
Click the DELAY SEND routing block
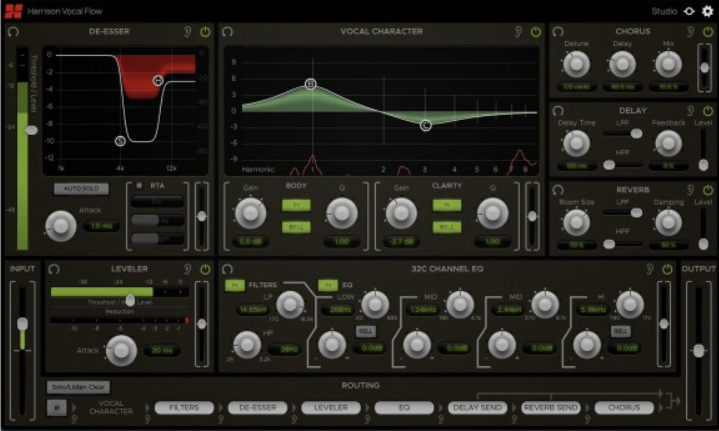[477, 408]
